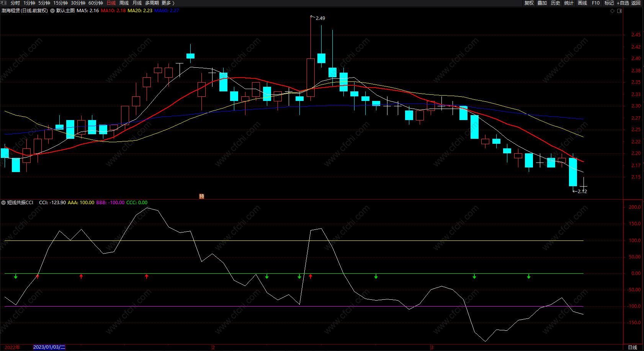Select the 60分钟 period tab
This screenshot has width=644, height=351.
(x=96, y=3)
